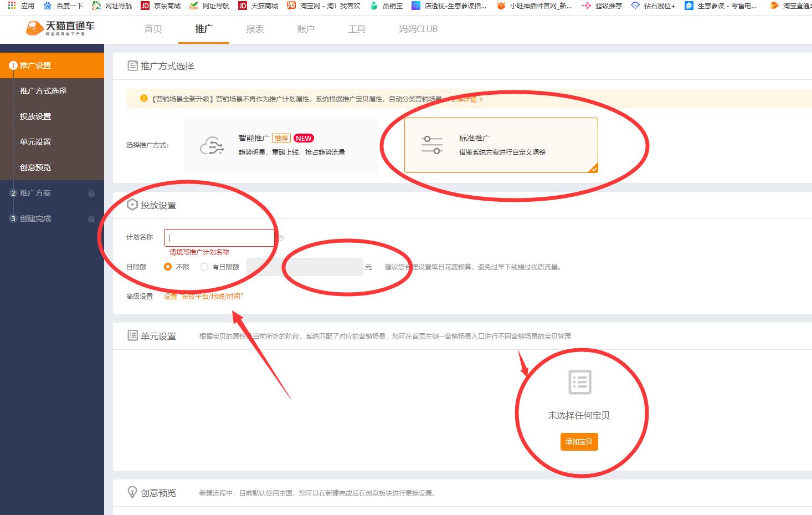This screenshot has height=515, width=812.
Task: Select the 智能推广 cloud icon card
Action: click(212, 145)
